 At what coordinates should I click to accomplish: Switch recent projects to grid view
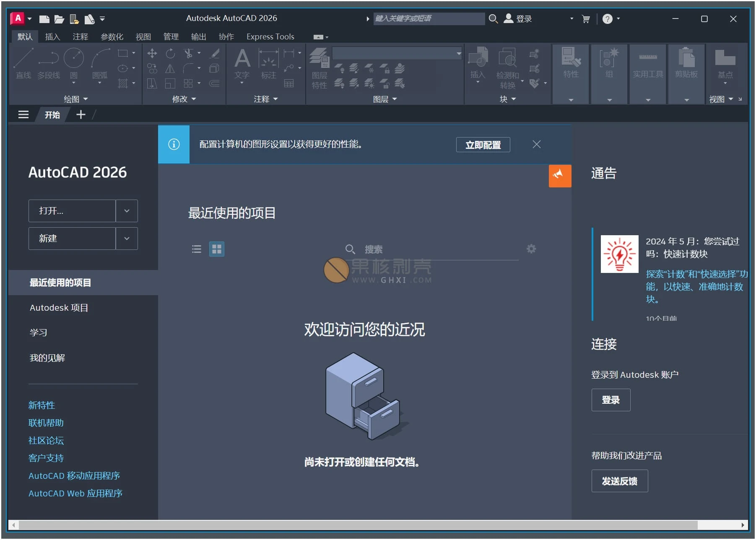pyautogui.click(x=216, y=249)
